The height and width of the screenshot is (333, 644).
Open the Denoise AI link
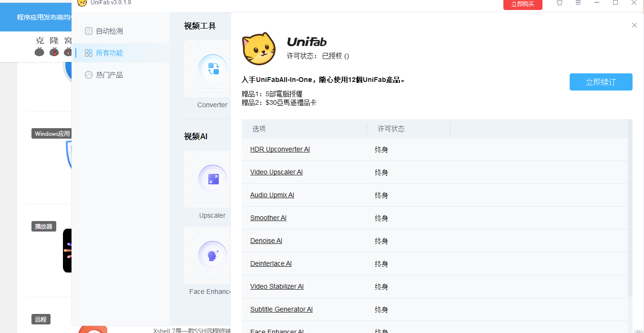click(x=266, y=241)
